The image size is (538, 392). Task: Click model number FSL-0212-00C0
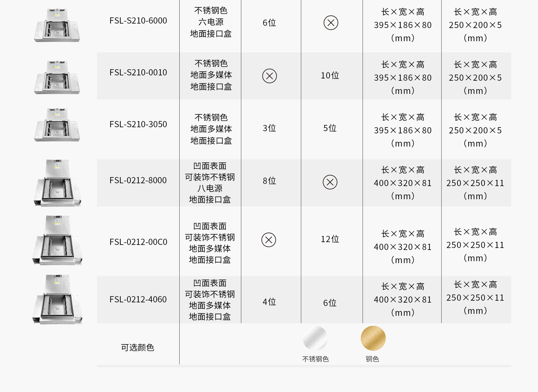(x=138, y=242)
